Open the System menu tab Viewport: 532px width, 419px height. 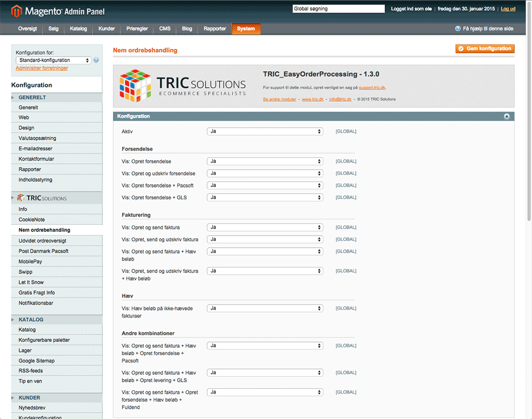point(246,29)
